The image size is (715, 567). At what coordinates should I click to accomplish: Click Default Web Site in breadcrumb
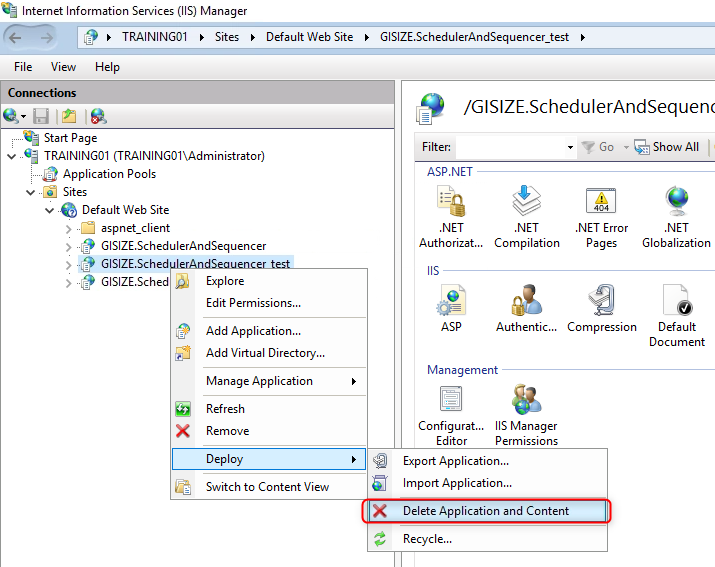point(310,37)
